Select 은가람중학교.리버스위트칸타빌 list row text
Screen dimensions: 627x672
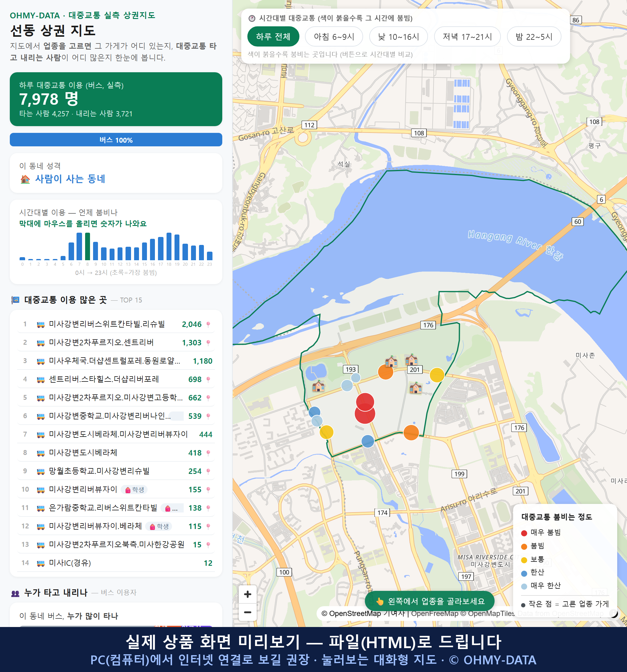[103, 508]
